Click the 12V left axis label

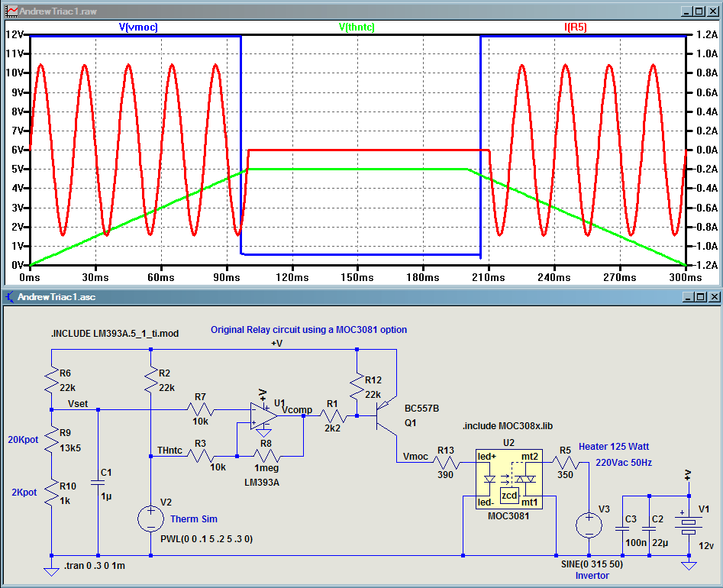[15, 34]
